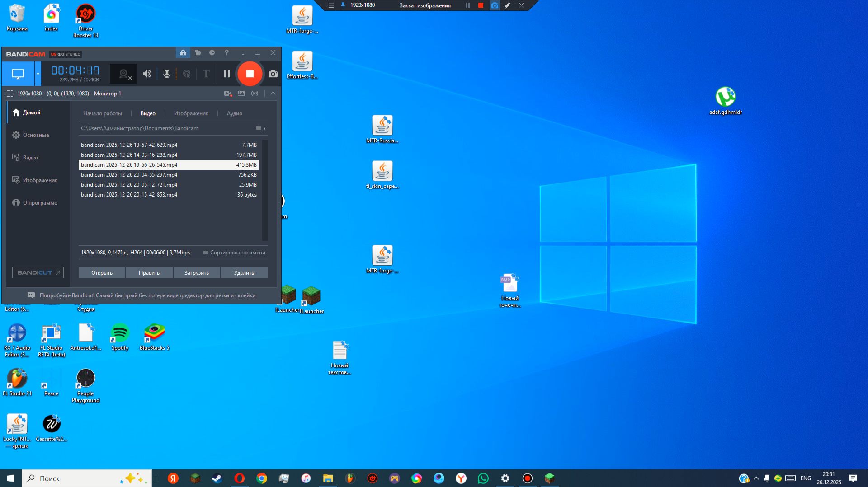Toggle the webcam overlay in Bandicam
The width and height of the screenshot is (868, 487).
tap(124, 74)
